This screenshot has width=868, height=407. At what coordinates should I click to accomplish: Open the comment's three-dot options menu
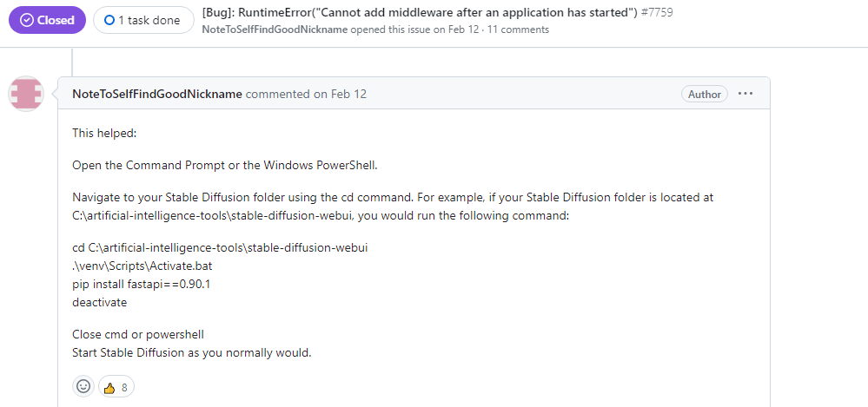745,94
